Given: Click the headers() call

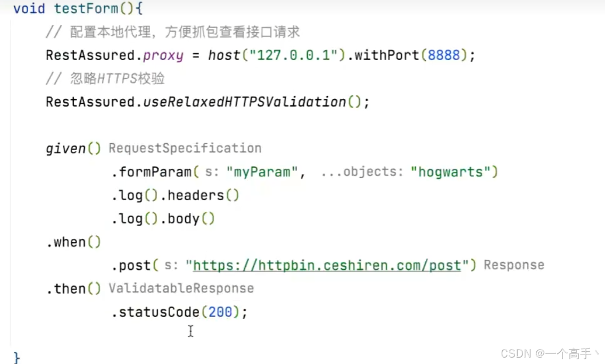Looking at the screenshot, I should [x=203, y=195].
